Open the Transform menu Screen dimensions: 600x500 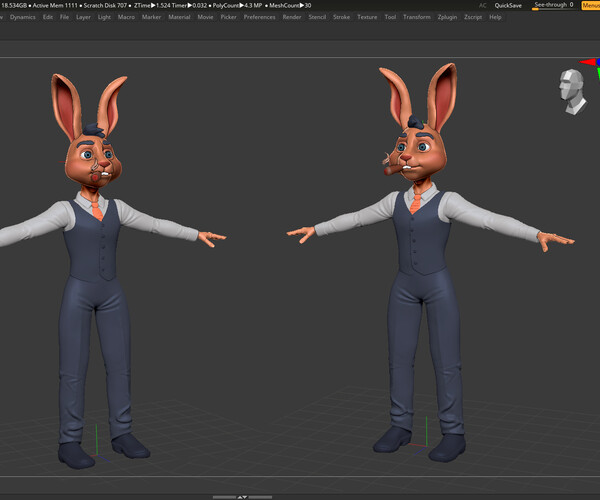[417, 17]
